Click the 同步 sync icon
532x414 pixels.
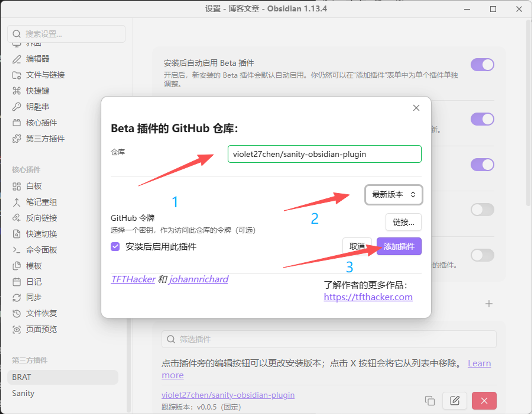click(x=17, y=298)
